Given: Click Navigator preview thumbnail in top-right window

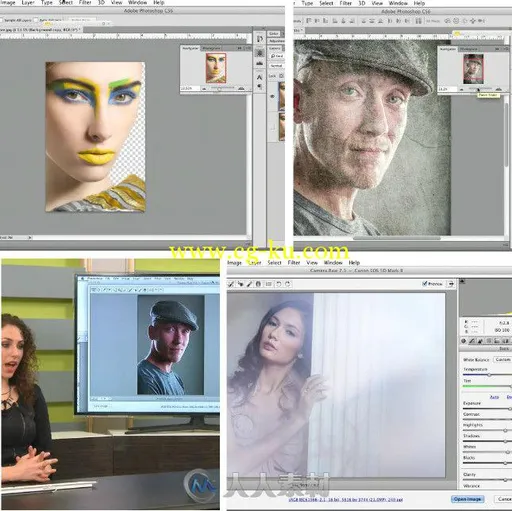Looking at the screenshot, I should pos(473,69).
